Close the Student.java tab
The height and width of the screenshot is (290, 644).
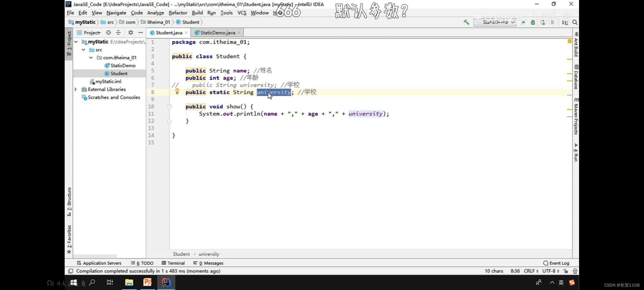pos(186,33)
